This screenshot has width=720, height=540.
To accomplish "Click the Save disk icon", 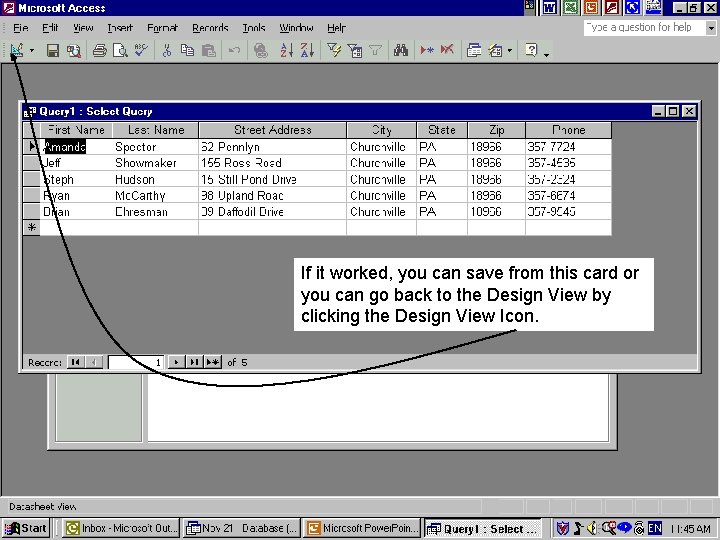I will pos(53,51).
